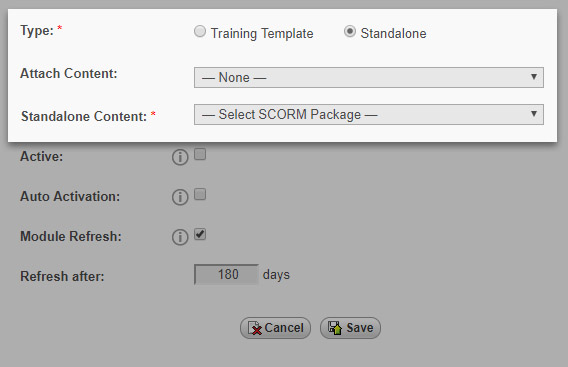Image resolution: width=568 pixels, height=367 pixels.
Task: Enable the Active checkbox
Action: coord(200,154)
